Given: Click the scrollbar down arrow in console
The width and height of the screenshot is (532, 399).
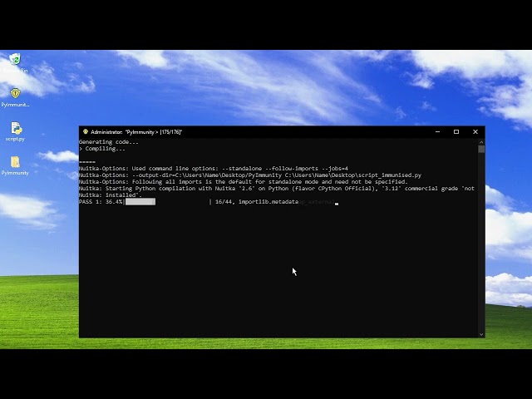Looking at the screenshot, I should [x=481, y=334].
